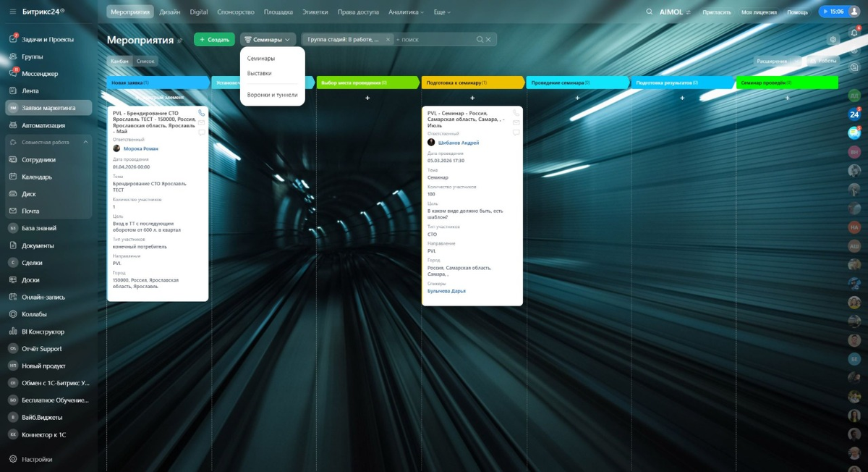This screenshot has width=868, height=472.
Task: Pin the Мероприятия page with pin icon
Action: 180,41
